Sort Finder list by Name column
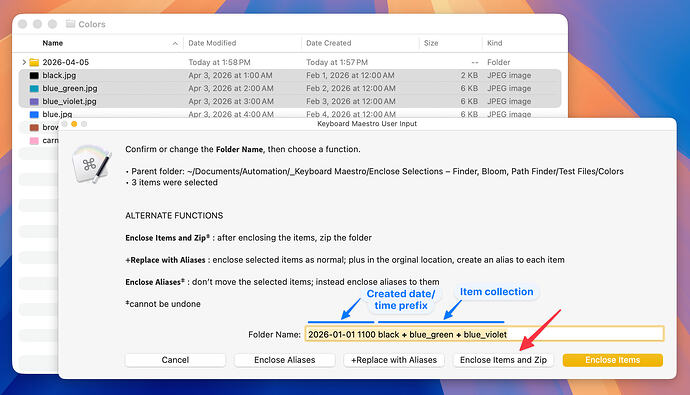 53,43
